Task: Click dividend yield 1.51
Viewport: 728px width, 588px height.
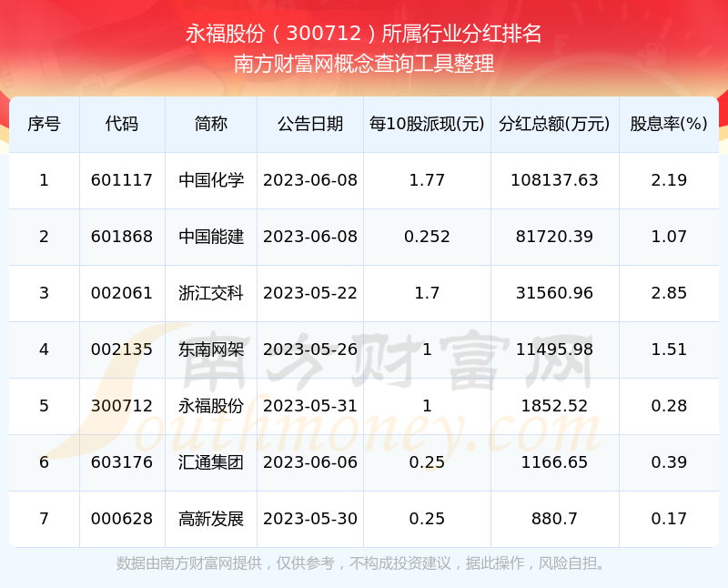Action: pos(669,350)
